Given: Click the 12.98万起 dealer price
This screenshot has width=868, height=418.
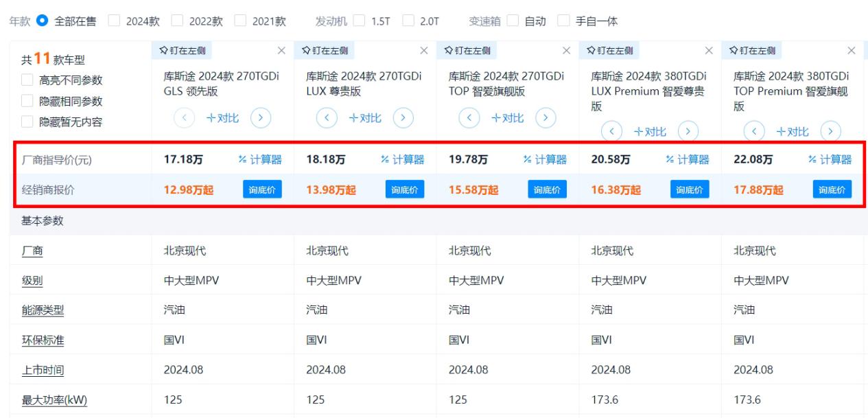Looking at the screenshot, I should tap(188, 189).
